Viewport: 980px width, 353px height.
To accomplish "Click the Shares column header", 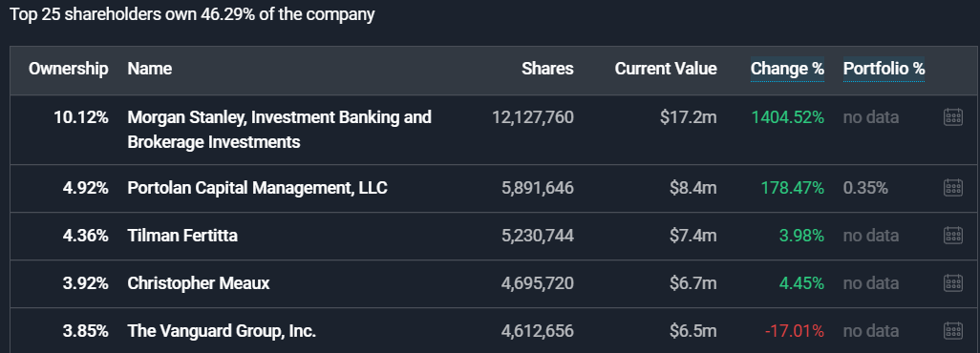I will 547,69.
